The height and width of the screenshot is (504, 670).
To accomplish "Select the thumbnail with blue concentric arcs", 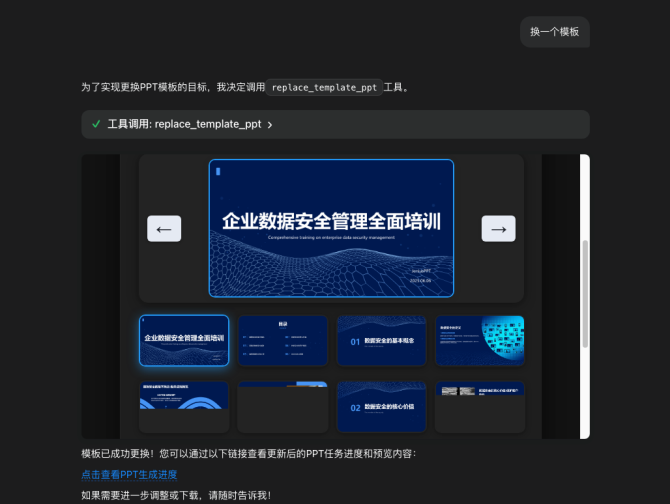I will (x=184, y=407).
